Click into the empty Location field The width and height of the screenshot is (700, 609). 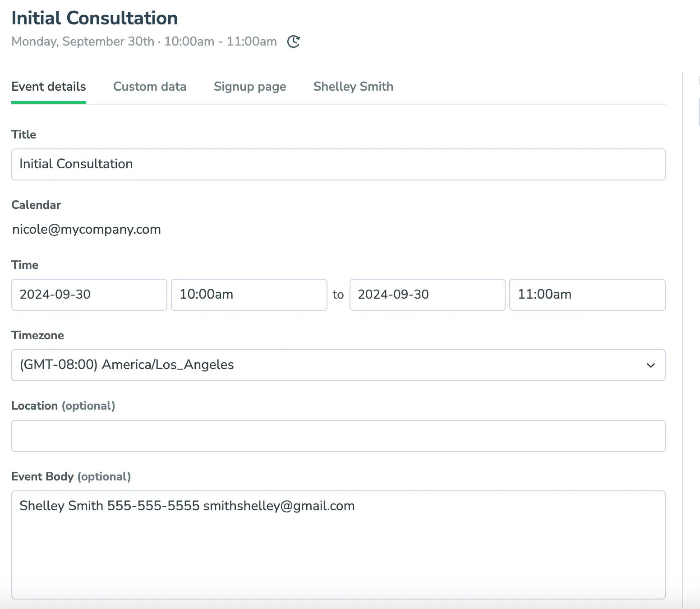pos(338,436)
